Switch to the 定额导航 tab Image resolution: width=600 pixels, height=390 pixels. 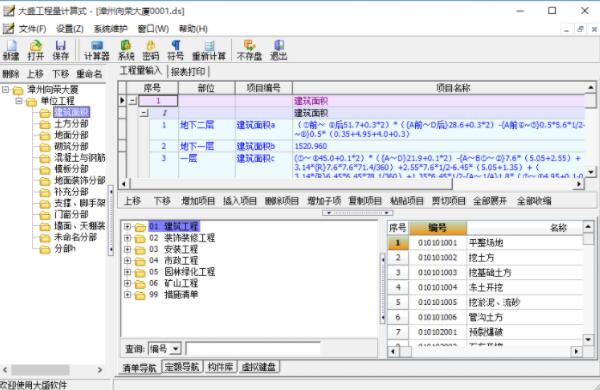(x=182, y=367)
